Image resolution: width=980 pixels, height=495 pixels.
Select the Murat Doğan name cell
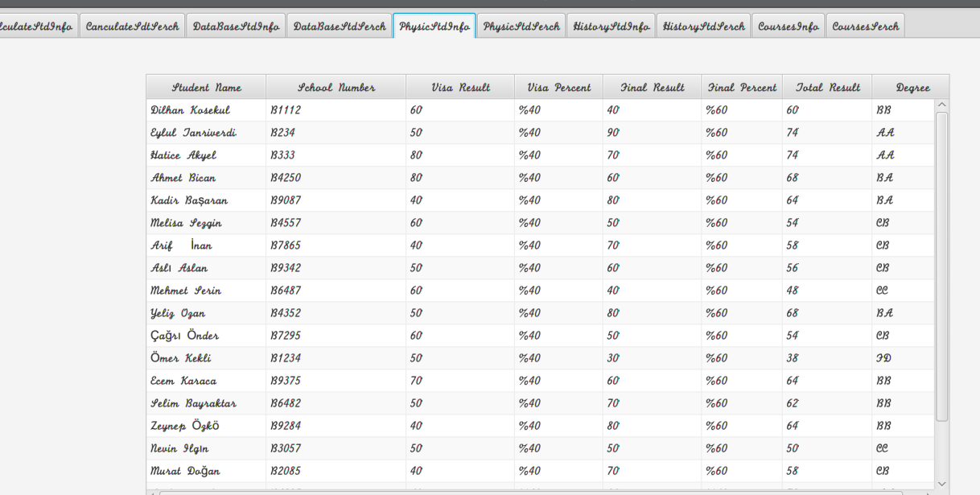tap(206, 471)
